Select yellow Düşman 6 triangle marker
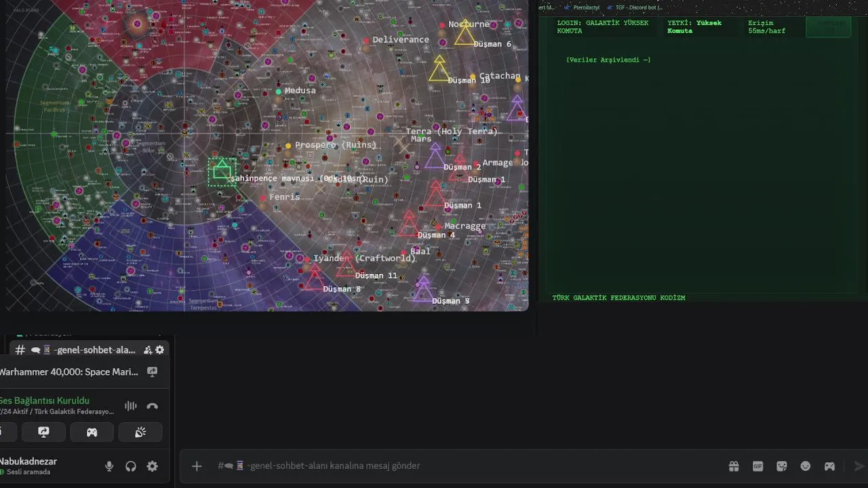Viewport: 868px width, 488px height. [x=465, y=33]
